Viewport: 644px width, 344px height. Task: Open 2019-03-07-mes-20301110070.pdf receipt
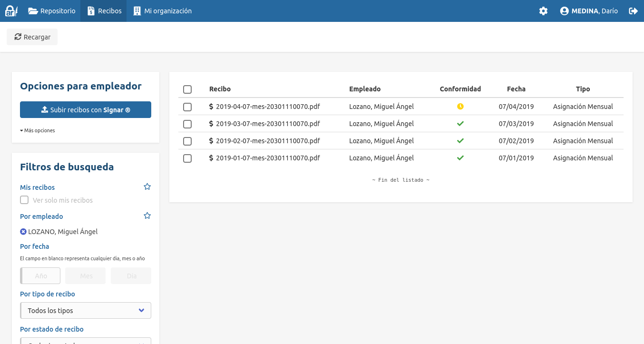(268, 124)
